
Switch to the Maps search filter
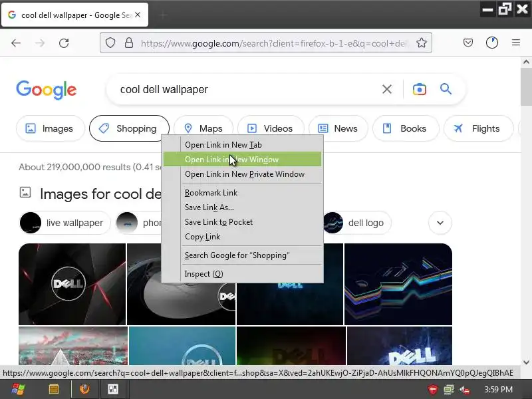203,128
